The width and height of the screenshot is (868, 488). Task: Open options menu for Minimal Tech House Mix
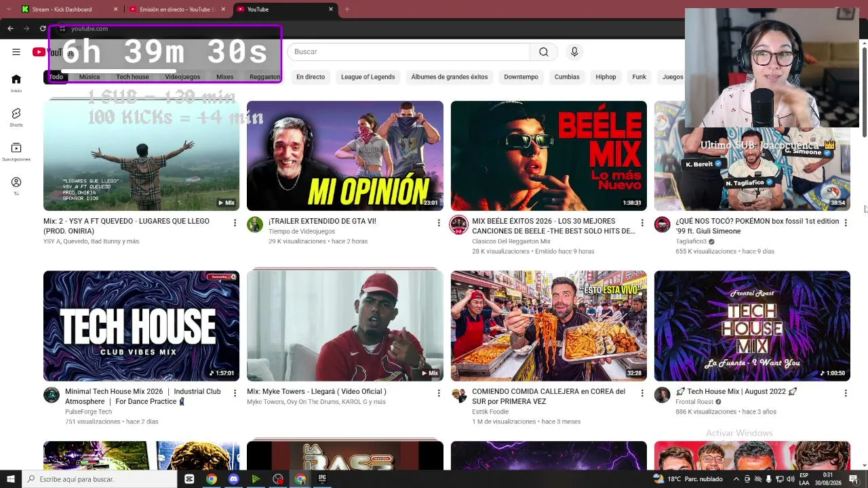[235, 393]
